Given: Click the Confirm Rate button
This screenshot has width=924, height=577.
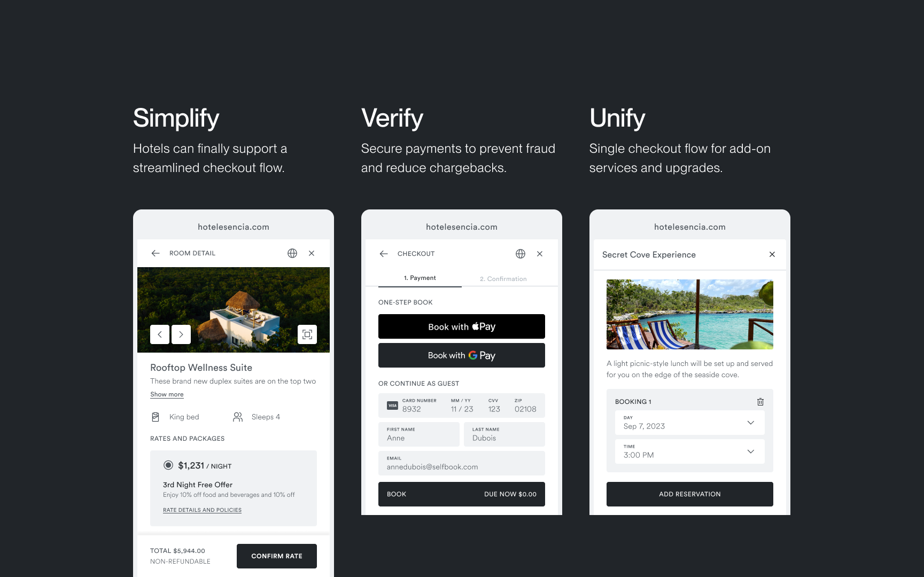Looking at the screenshot, I should pyautogui.click(x=277, y=556).
